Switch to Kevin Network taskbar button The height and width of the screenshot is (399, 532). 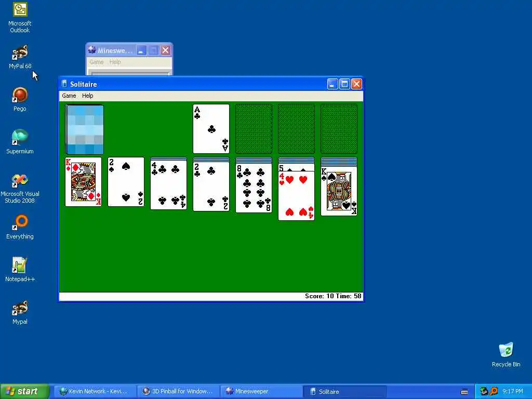(96, 392)
